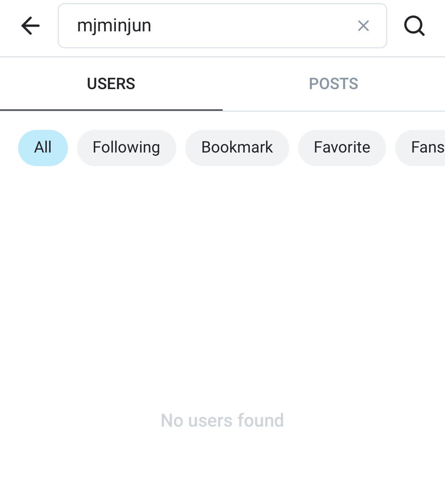The image size is (445, 504).
Task: Show only bookmarked users
Action: (237, 147)
